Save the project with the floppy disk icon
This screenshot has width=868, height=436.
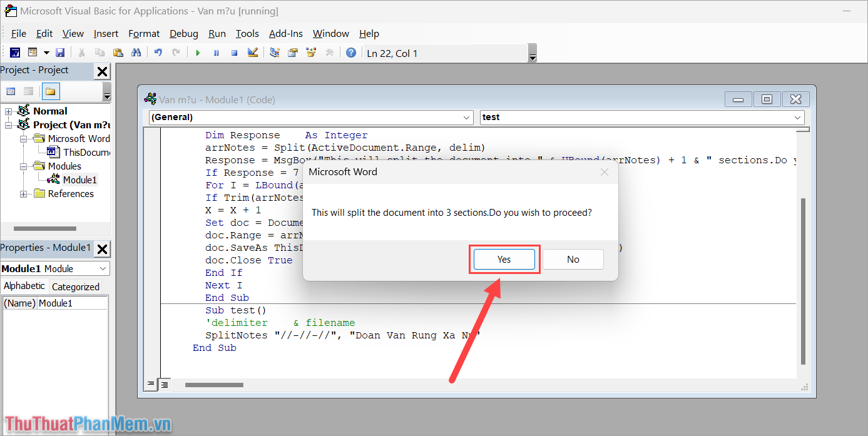(60, 53)
